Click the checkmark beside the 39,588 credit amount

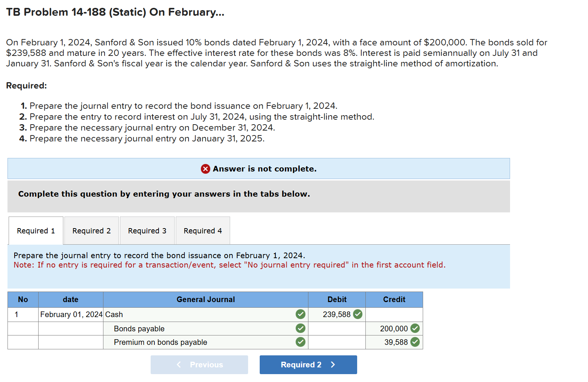(415, 342)
